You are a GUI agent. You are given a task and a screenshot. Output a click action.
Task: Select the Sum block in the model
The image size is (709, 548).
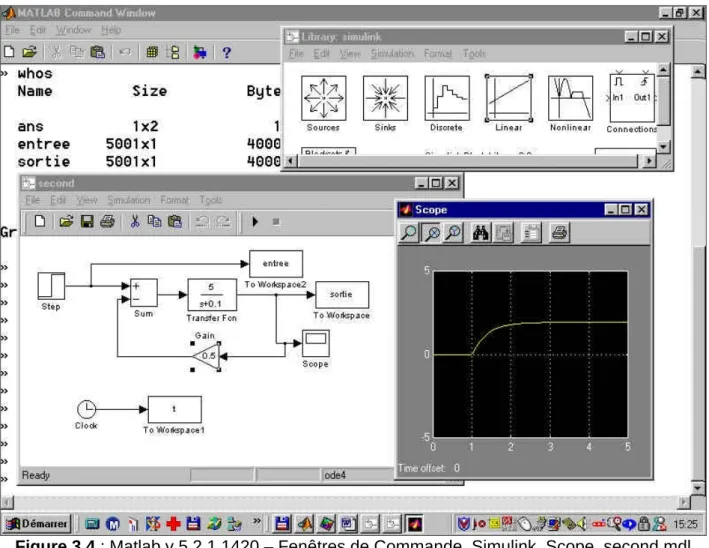[144, 293]
